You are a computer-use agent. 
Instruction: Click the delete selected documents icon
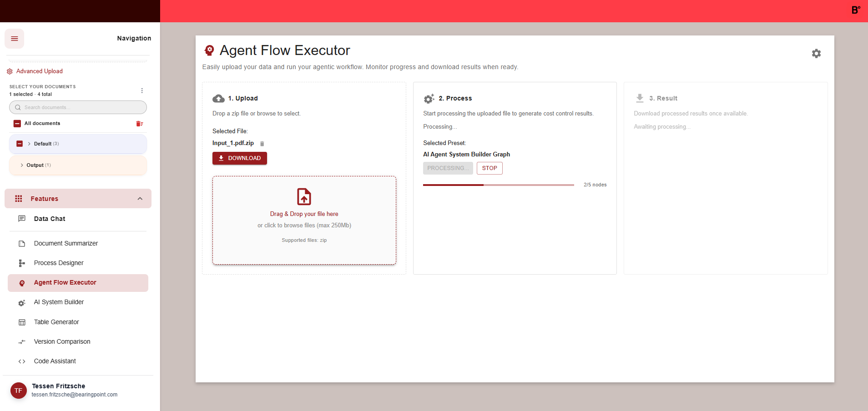140,124
